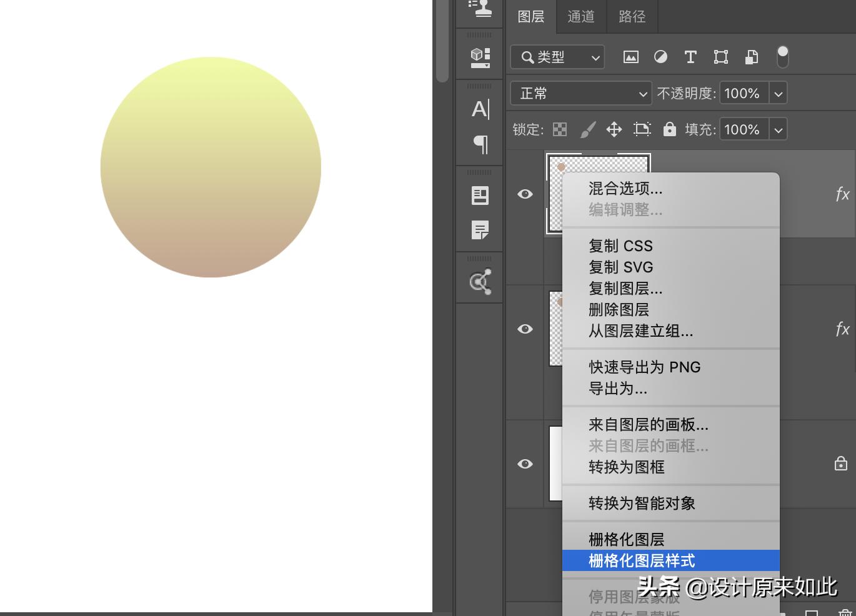Click the fx badge on the top layer
Image resolution: width=856 pixels, height=616 pixels.
[842, 194]
